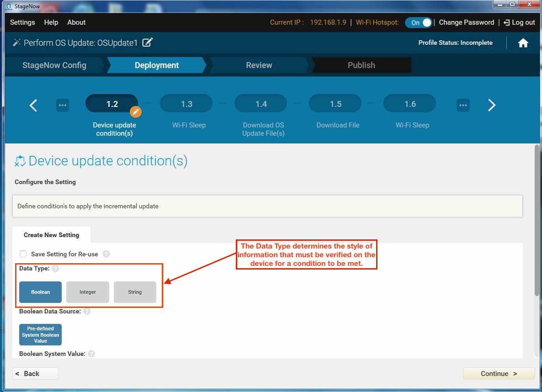Click the vertical scrollbar in settings panel
The image size is (542, 392).
coord(537,219)
